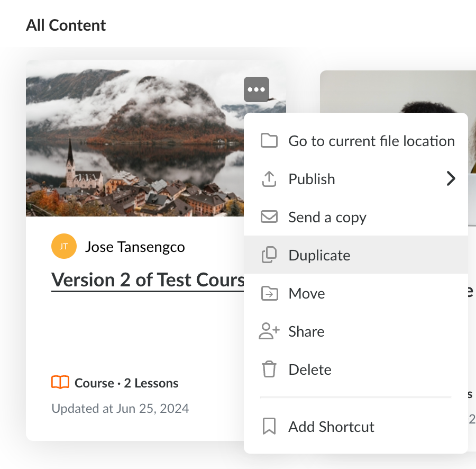The width and height of the screenshot is (476, 469).
Task: Click the folder icon beside Go to current file location
Action: tap(269, 141)
